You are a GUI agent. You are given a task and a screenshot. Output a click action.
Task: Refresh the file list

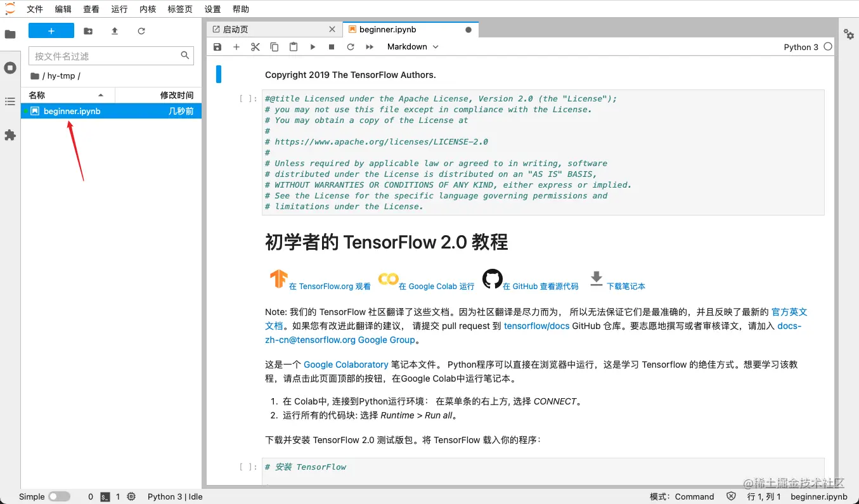click(141, 31)
